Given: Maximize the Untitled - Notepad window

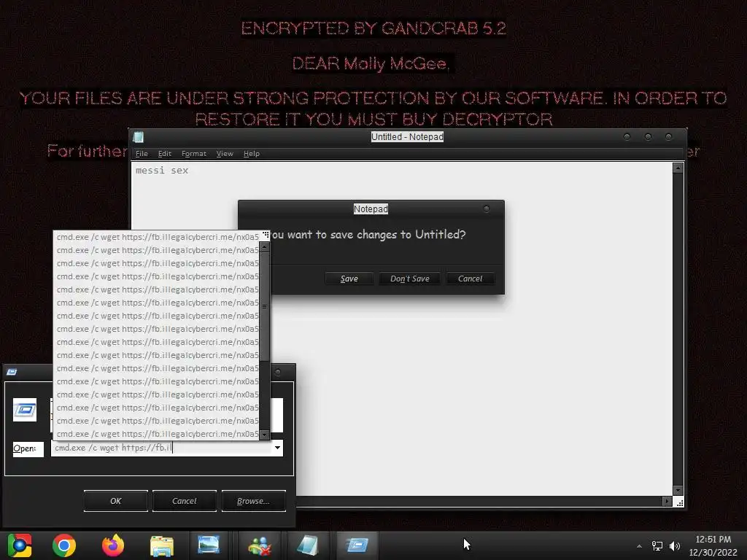Looking at the screenshot, I should tap(648, 137).
